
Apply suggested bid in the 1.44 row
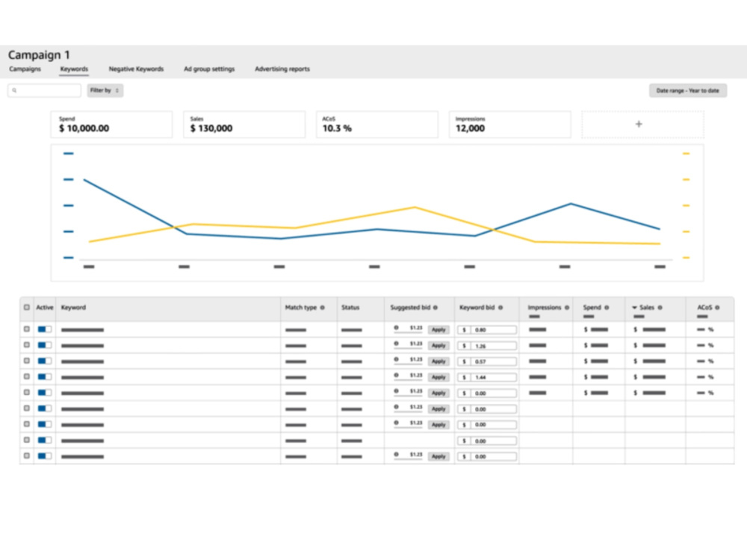(438, 377)
